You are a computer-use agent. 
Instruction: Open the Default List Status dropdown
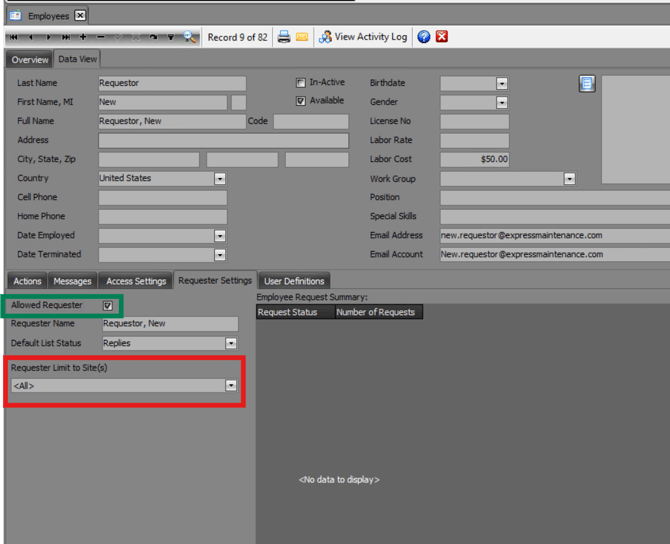click(x=231, y=343)
